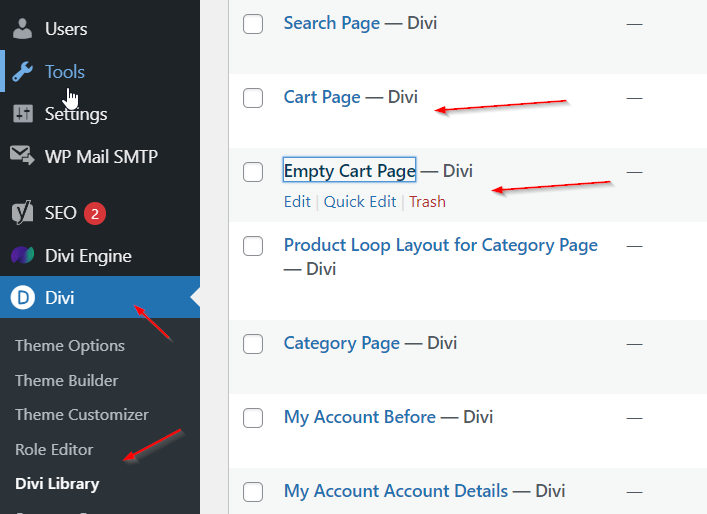Click the Tools wrench icon
The height and width of the screenshot is (514, 707).
click(22, 72)
